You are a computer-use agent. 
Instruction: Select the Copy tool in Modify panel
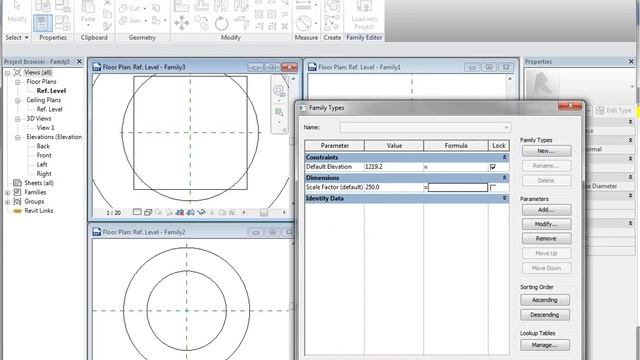point(201,22)
